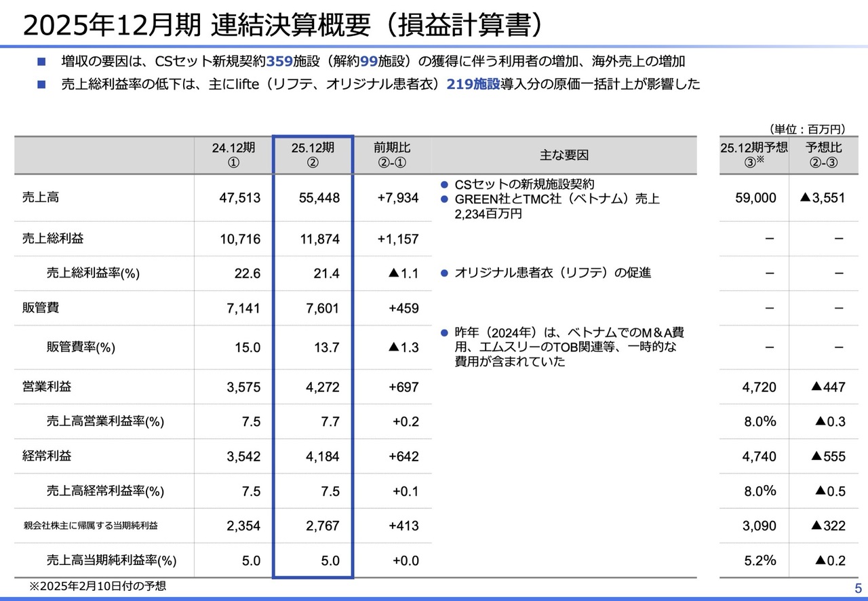Click the 24.12期 ① column header
868x601 pixels.
[x=234, y=155]
